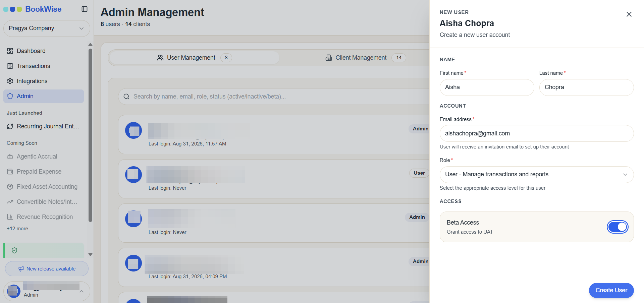
Task: Click the Last name input field
Action: click(586, 87)
